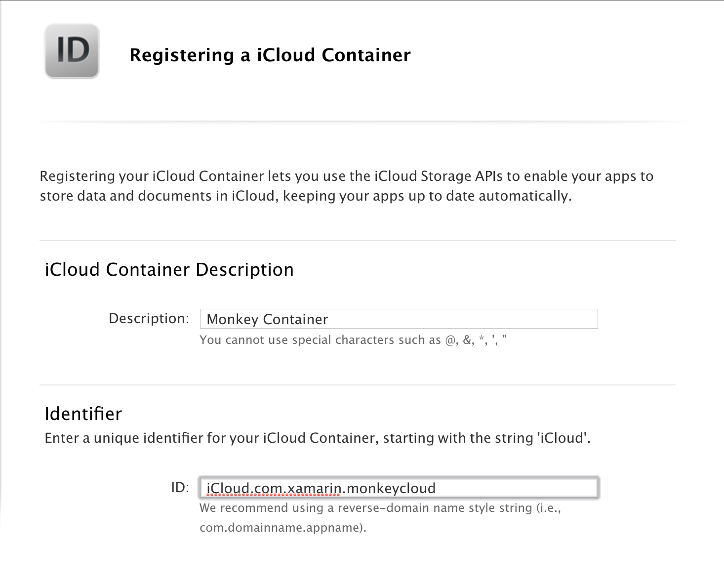The image size is (724, 588).
Task: Click the 'Enter a unique identifier' instruction
Action: tap(318, 438)
